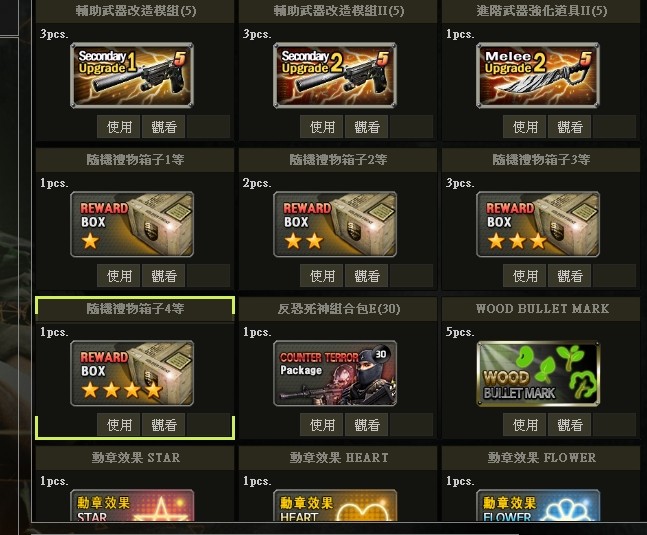Select the Melee Upgrade 2 item icon
This screenshot has height=535, width=647.
pyautogui.click(x=538, y=75)
